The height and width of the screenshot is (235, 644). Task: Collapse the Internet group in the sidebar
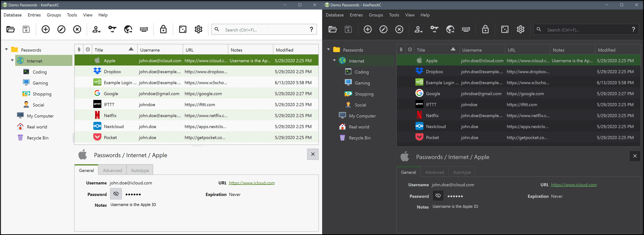[12, 60]
